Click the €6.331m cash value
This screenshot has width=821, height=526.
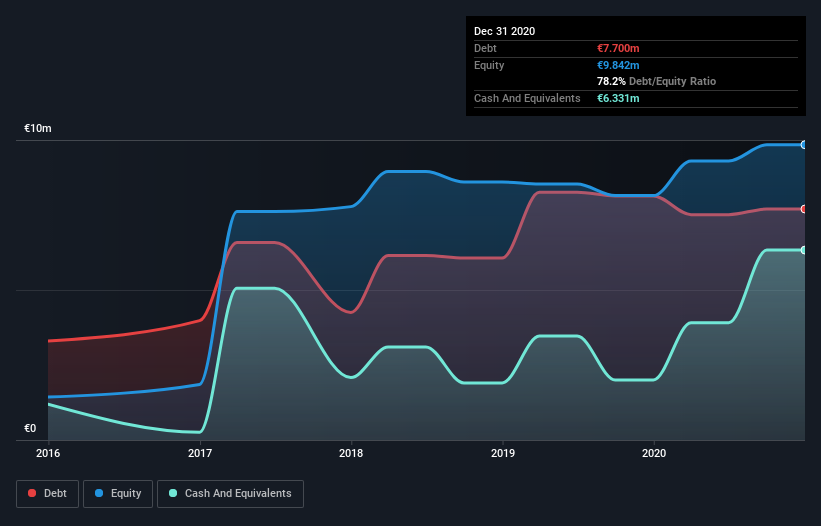(x=618, y=98)
